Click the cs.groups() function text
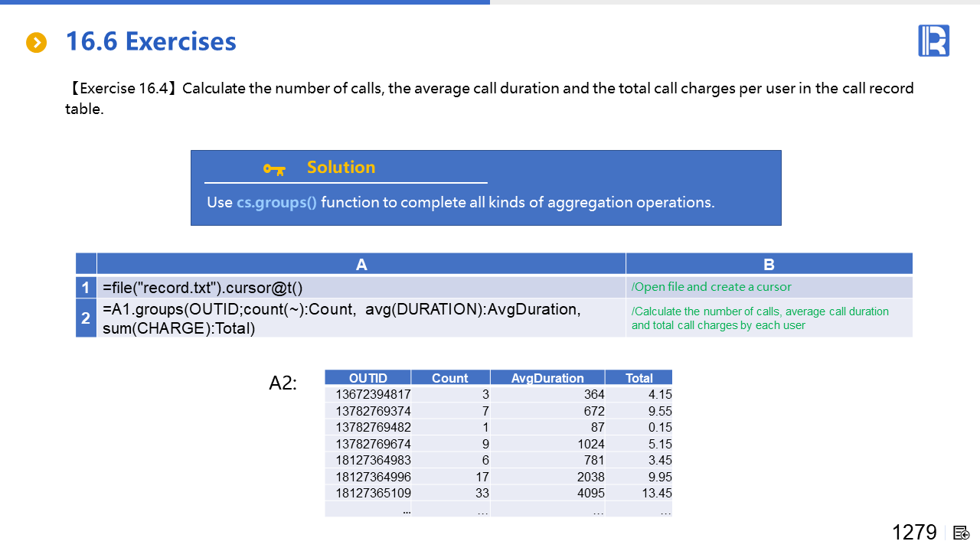Image resolution: width=980 pixels, height=551 pixels. [x=276, y=203]
